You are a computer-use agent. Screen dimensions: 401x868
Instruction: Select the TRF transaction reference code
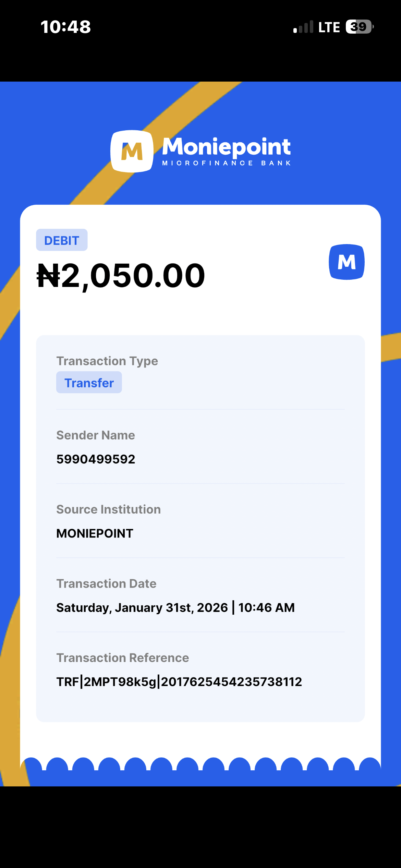click(x=179, y=682)
